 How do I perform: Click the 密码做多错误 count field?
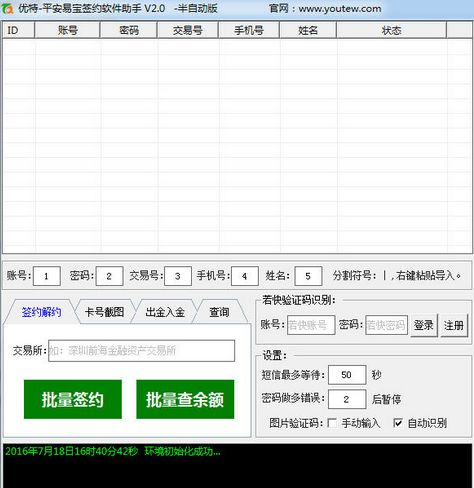(347, 399)
